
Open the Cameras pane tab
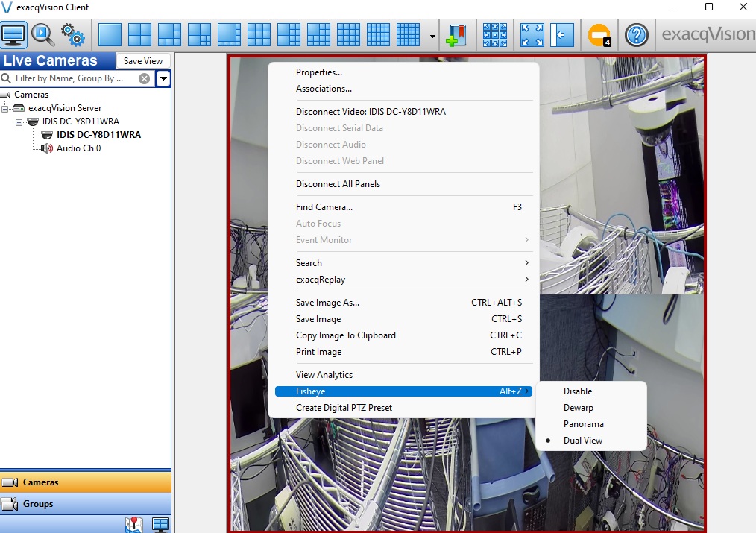click(85, 482)
